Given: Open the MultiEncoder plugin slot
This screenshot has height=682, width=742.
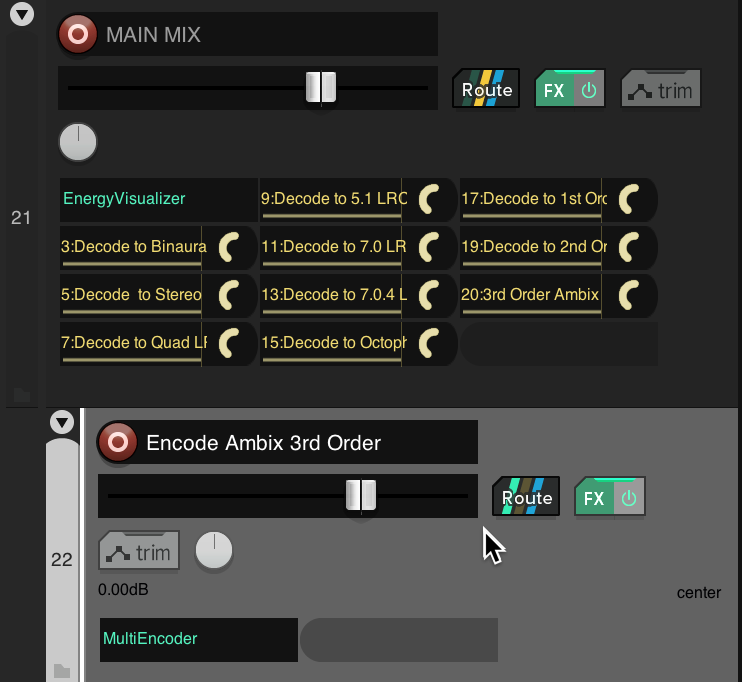Looking at the screenshot, I should 199,639.
